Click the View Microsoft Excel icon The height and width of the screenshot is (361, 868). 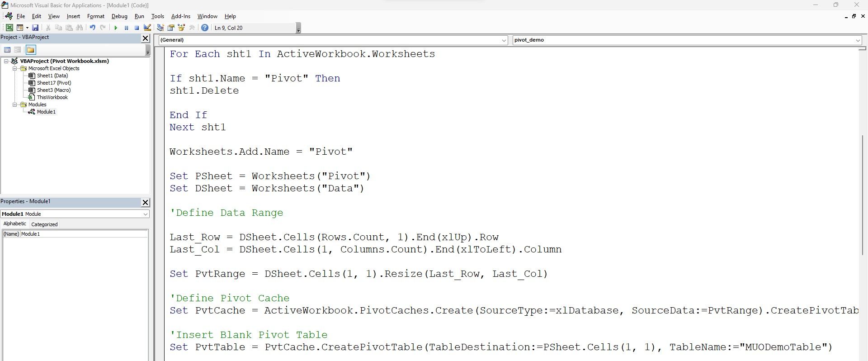point(9,28)
